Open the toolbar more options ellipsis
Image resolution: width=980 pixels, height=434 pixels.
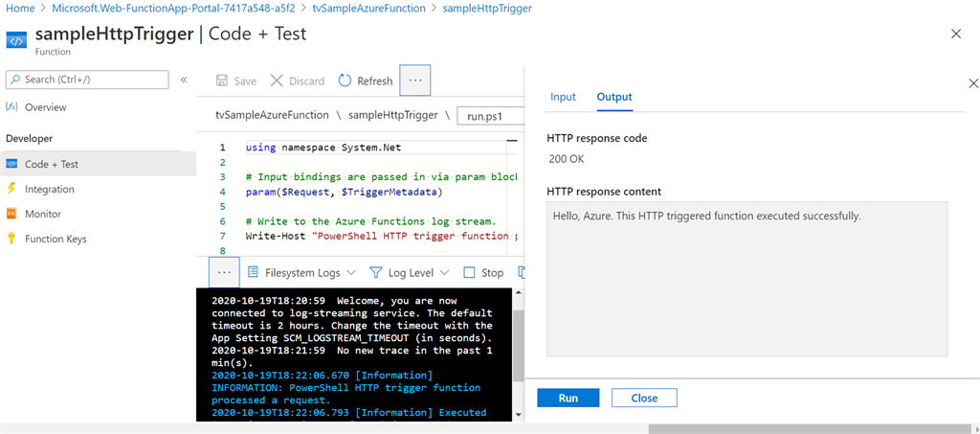(415, 80)
